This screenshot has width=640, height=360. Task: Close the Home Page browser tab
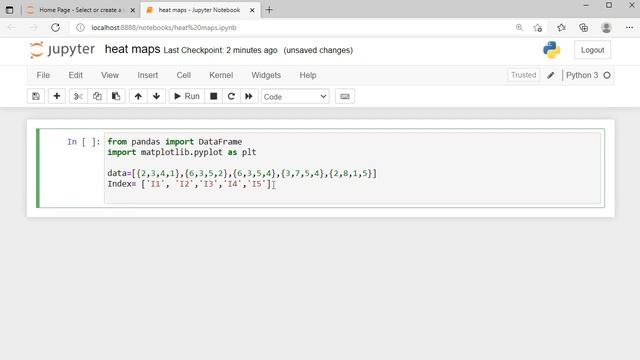[132, 10]
